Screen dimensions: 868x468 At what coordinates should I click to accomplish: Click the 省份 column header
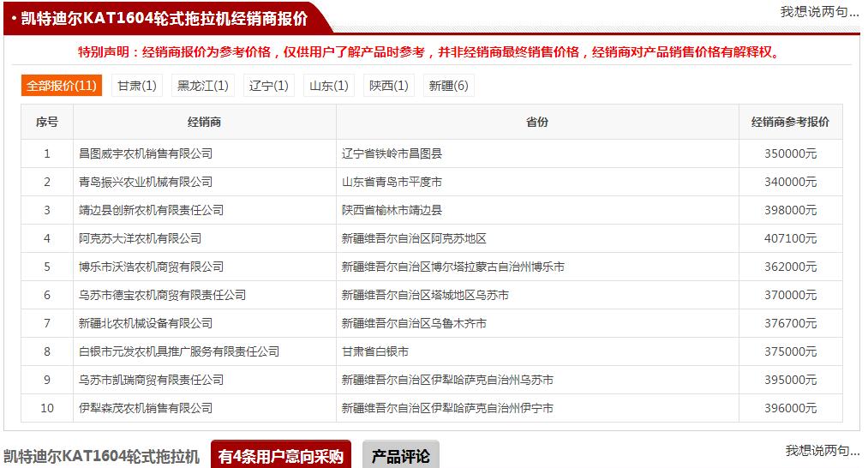tap(537, 122)
